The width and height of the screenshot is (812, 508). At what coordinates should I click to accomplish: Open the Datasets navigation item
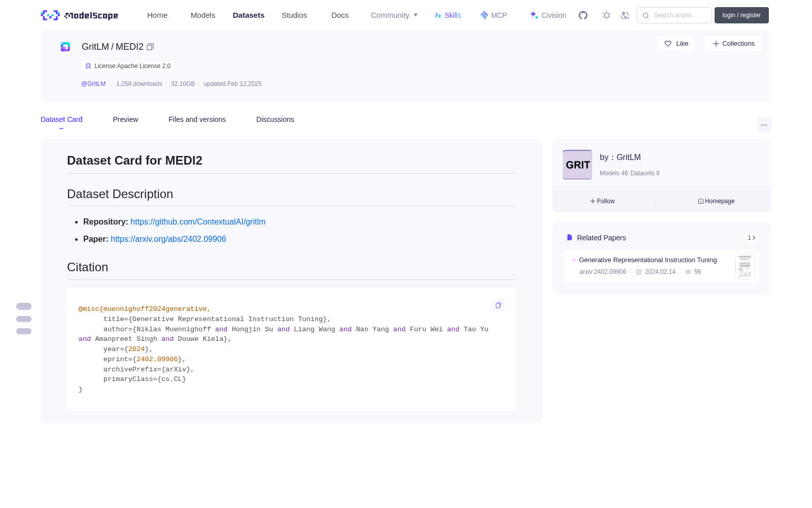(x=249, y=15)
